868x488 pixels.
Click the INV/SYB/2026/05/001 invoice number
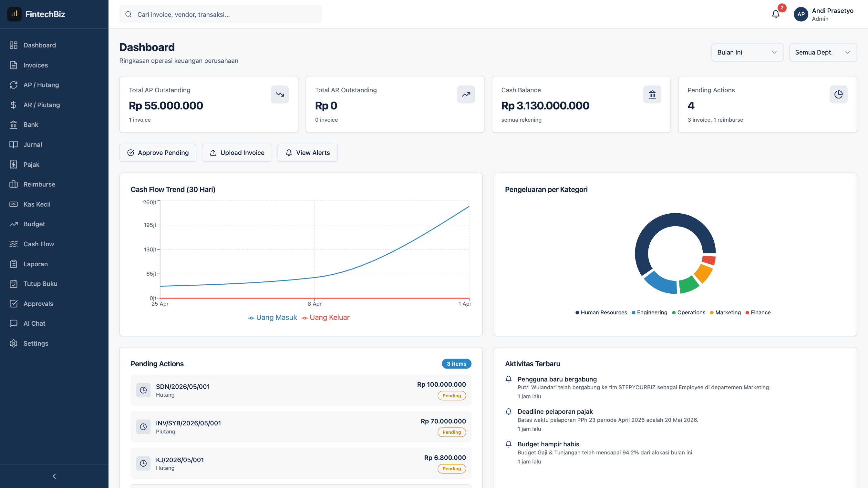(188, 423)
